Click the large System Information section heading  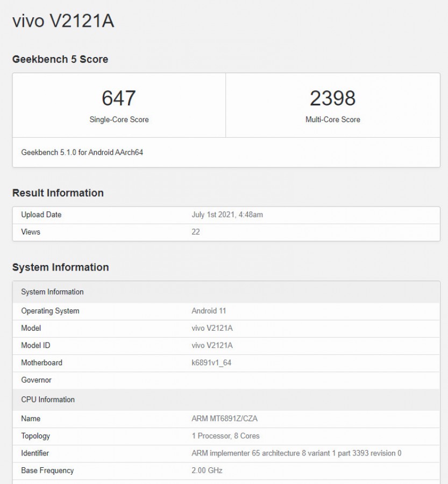click(x=61, y=267)
